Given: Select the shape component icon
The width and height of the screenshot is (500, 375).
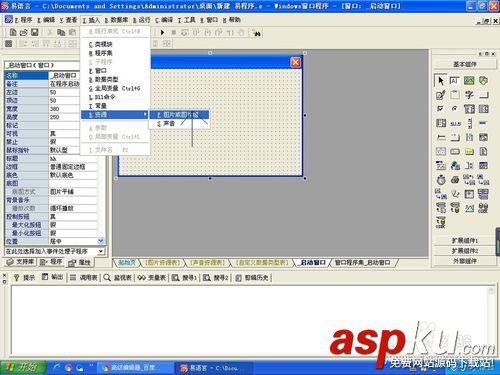Looking at the screenshot, I should coord(483,81).
